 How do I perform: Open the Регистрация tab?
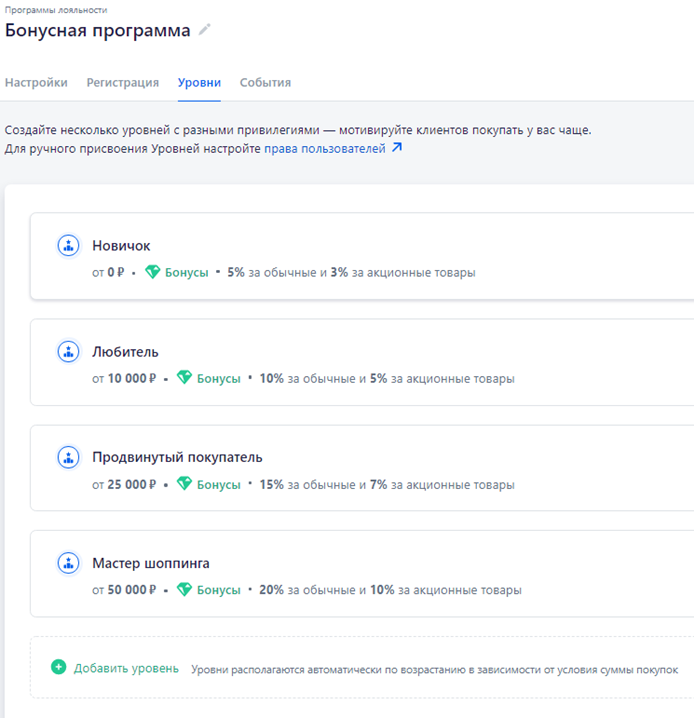[123, 82]
